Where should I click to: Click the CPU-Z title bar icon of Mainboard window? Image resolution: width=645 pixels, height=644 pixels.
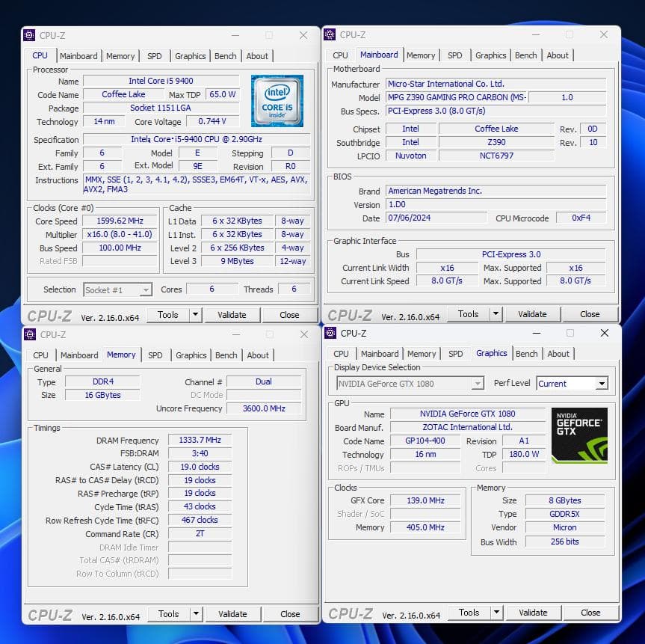330,34
